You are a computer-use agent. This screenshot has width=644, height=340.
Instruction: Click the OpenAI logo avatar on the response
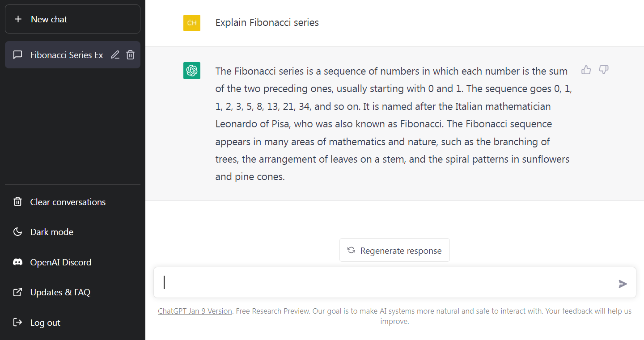[191, 71]
